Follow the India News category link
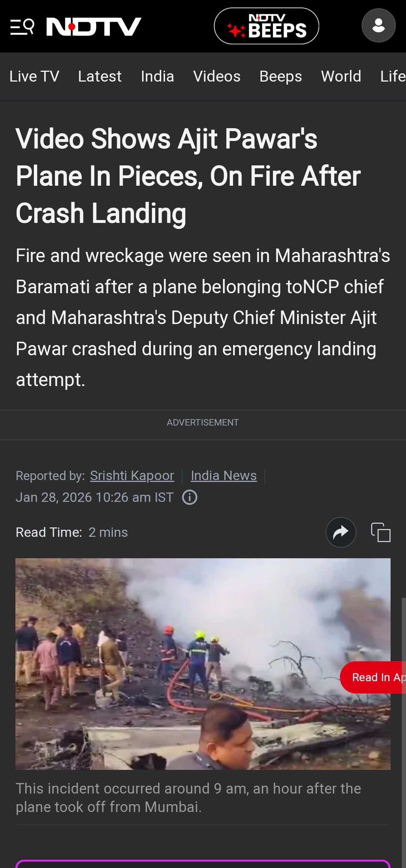The image size is (406, 868). [x=224, y=476]
